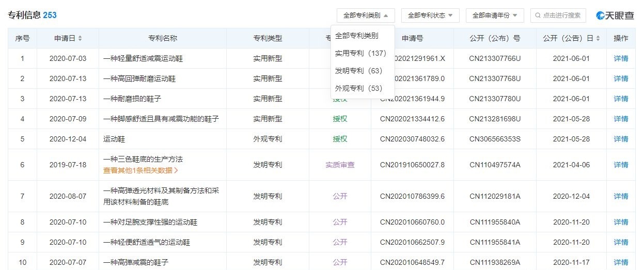This screenshot has height=270, width=644.
Task: Click patent name 一种高回弹耐磨运动鞋
Action: (139, 78)
